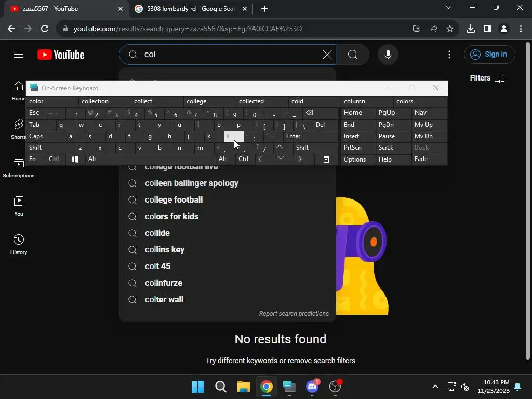Toggle the ScrLk key on On-Screen Keyboard
Viewport: 532px width, 399px height.
(x=393, y=148)
